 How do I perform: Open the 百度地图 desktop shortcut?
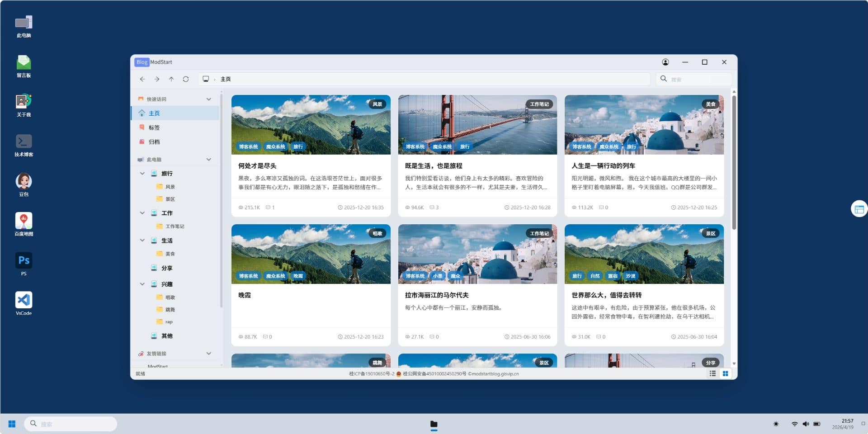24,224
